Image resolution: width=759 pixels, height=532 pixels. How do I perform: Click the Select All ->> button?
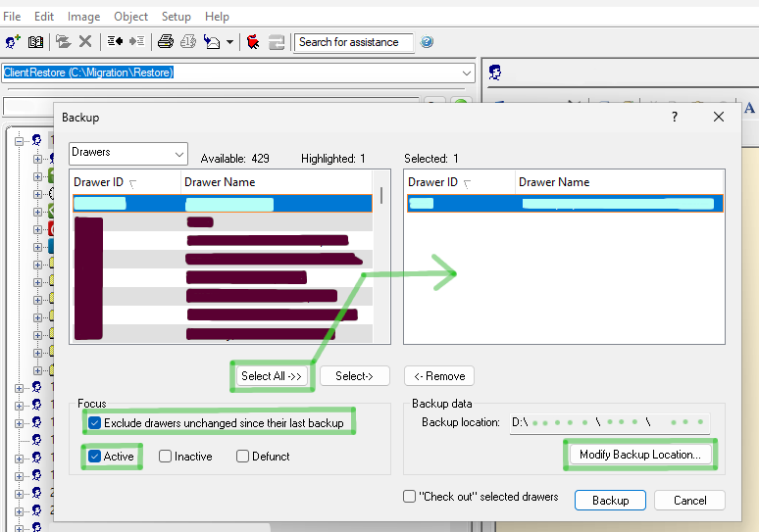272,376
